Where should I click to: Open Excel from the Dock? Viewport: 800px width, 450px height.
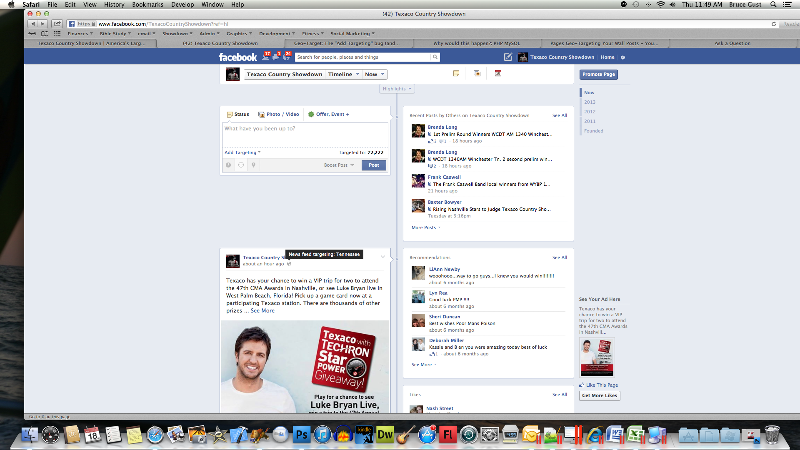pos(636,435)
